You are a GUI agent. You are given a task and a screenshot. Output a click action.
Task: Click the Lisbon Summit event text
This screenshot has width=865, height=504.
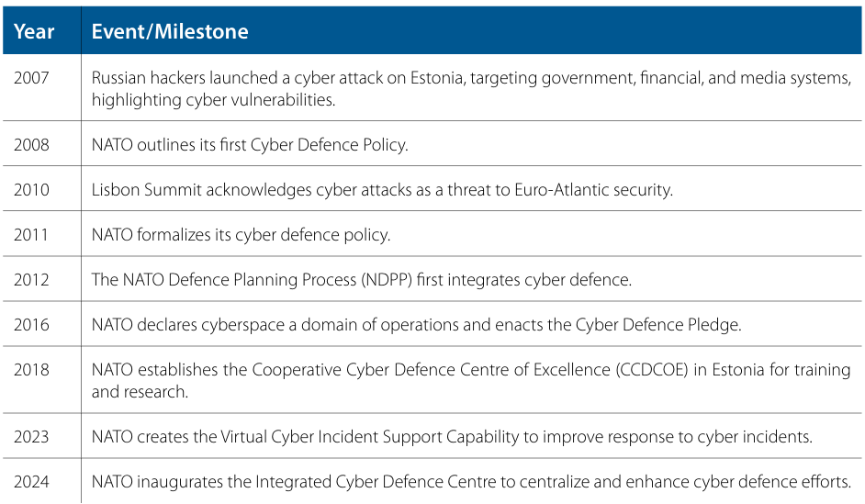tap(382, 190)
